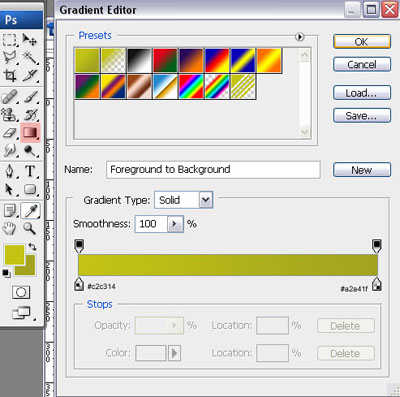Select the right color stop #a2a41f

377,284
